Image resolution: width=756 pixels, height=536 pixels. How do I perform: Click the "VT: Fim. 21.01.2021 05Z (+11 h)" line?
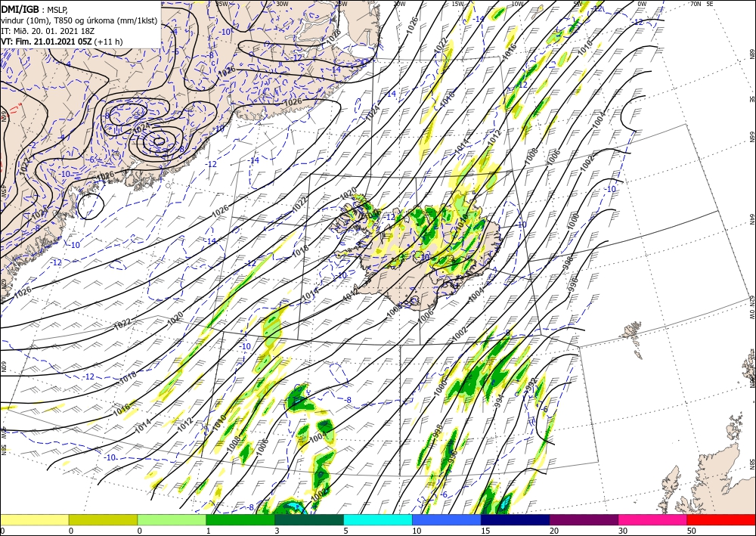[62, 42]
